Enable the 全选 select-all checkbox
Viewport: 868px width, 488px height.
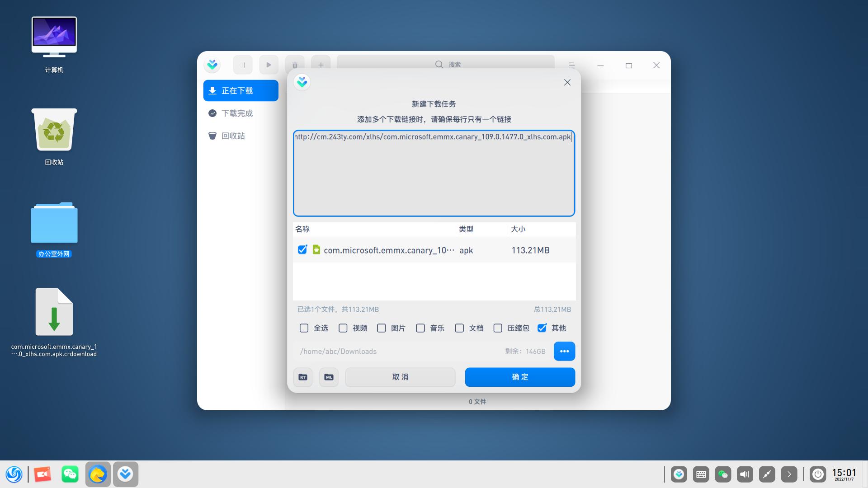pos(304,328)
